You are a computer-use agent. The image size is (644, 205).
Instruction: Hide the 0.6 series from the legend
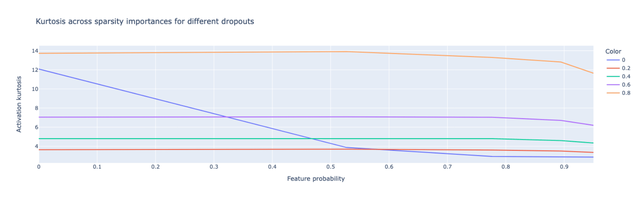coord(626,85)
